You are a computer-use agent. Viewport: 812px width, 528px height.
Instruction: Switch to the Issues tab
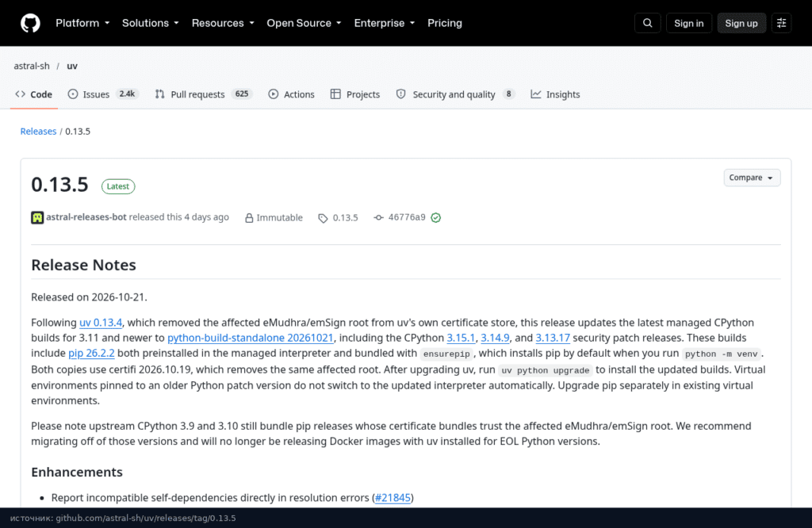103,94
